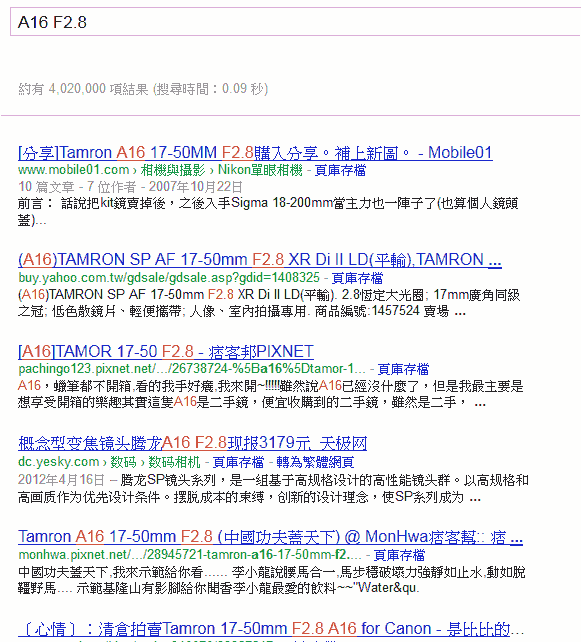Image resolution: width=581 pixels, height=642 pixels.
Task: Click the buy.yahoo.com.tw gdsale URL text
Action: 169,278
